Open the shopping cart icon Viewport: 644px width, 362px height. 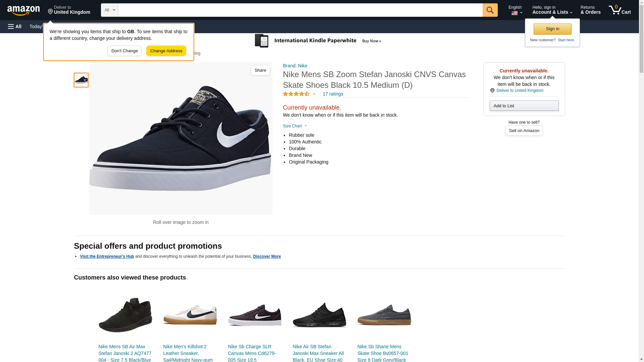[620, 10]
